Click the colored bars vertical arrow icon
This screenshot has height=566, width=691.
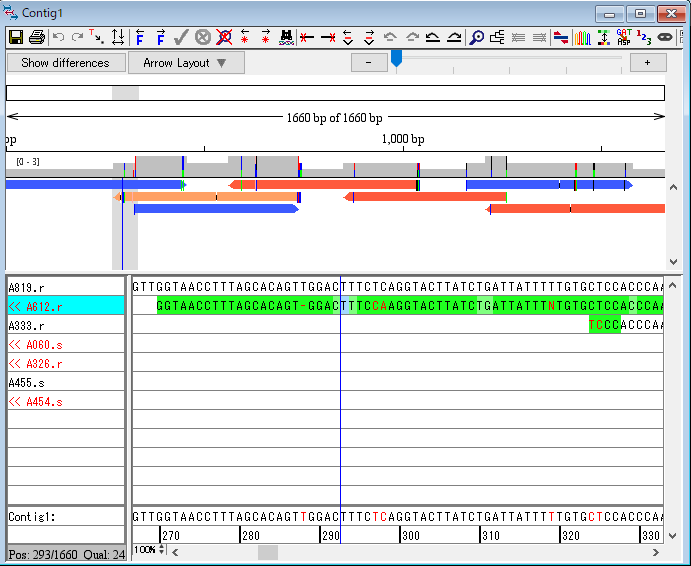click(604, 37)
